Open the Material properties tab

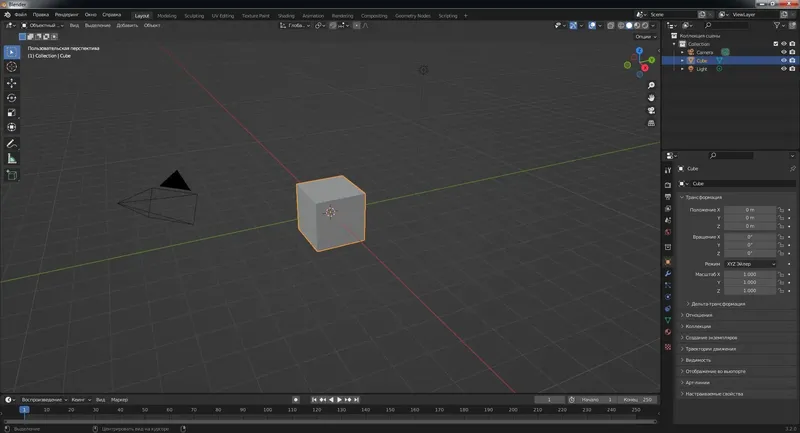pos(668,332)
